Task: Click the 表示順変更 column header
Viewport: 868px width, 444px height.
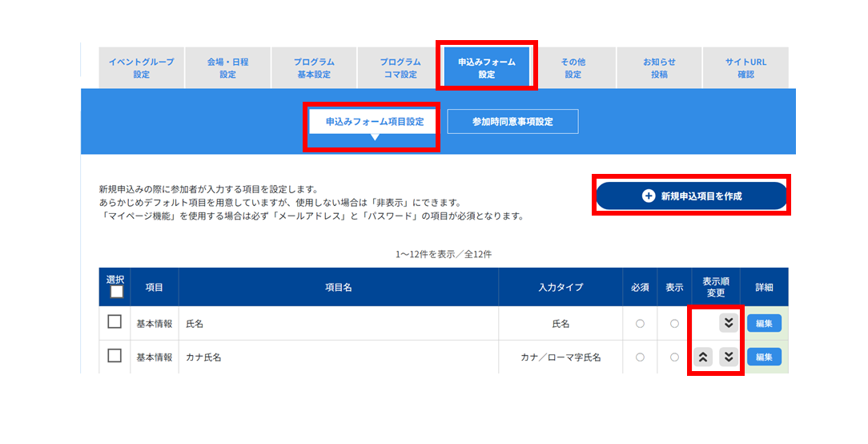Action: 716,287
